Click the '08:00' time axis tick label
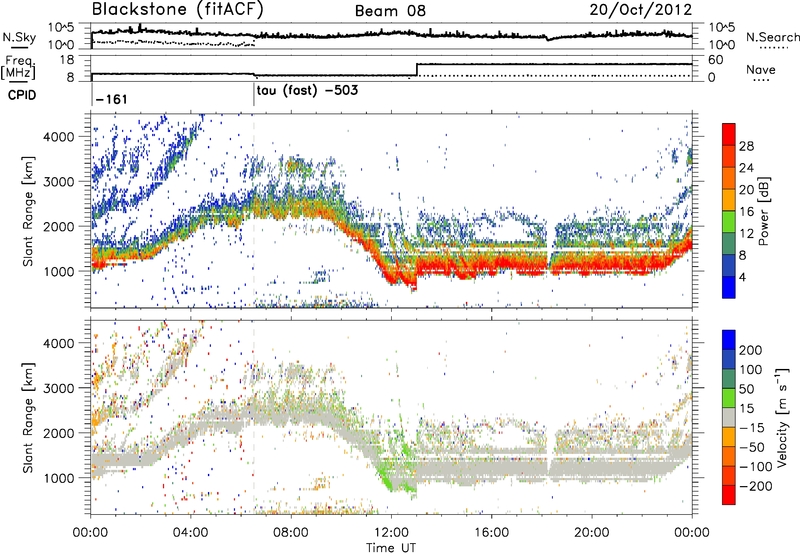This screenshot has width=800, height=554. 291,533
